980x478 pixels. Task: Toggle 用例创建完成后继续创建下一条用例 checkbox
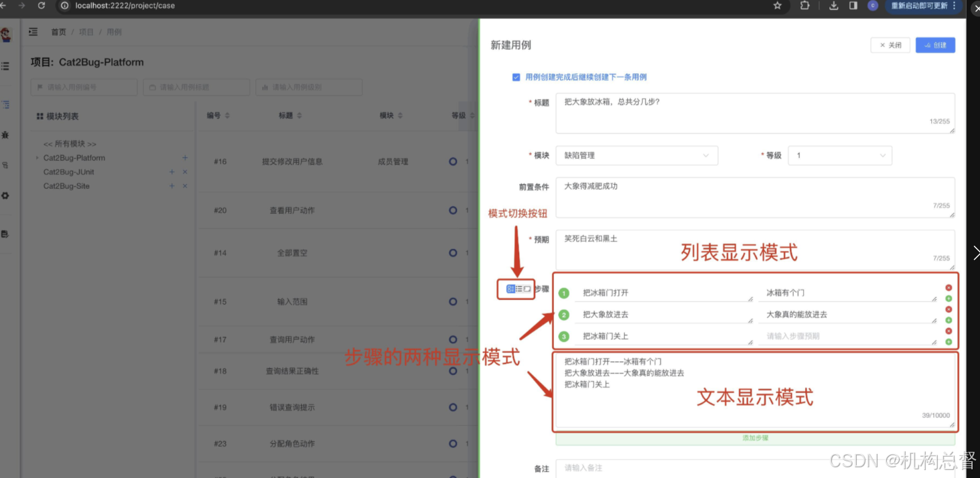(x=516, y=77)
